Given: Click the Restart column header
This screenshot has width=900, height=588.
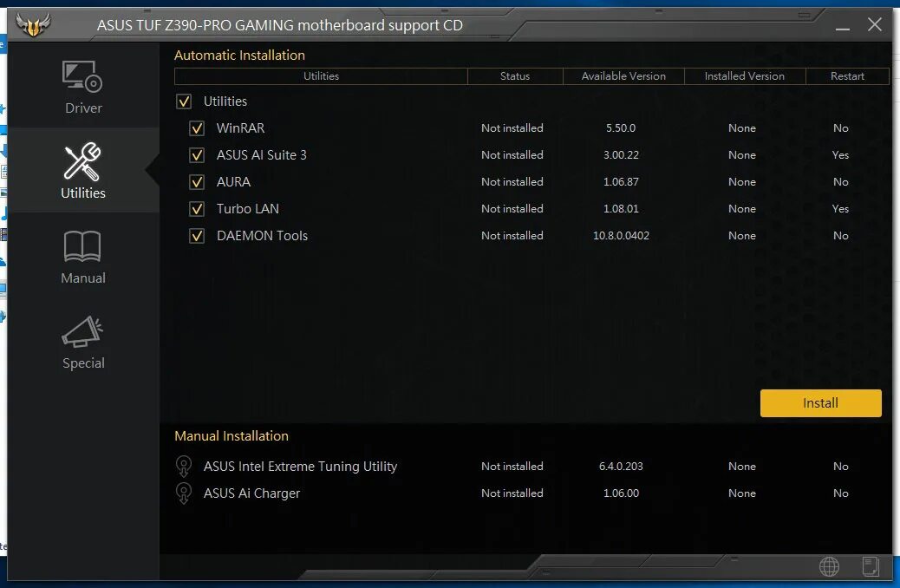Looking at the screenshot, I should coord(847,75).
